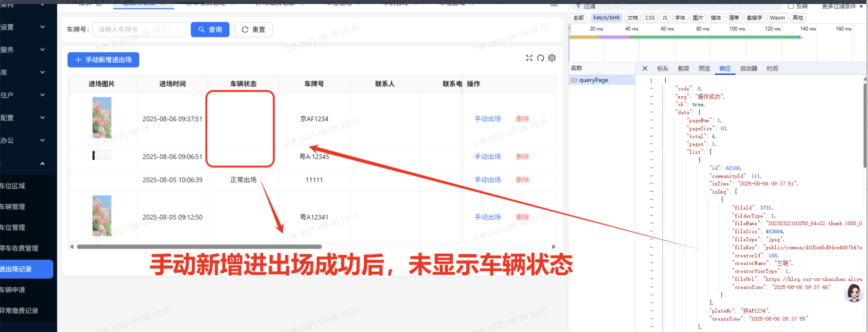
Task: Click the table horizontal scrollbar
Action: pos(199,247)
